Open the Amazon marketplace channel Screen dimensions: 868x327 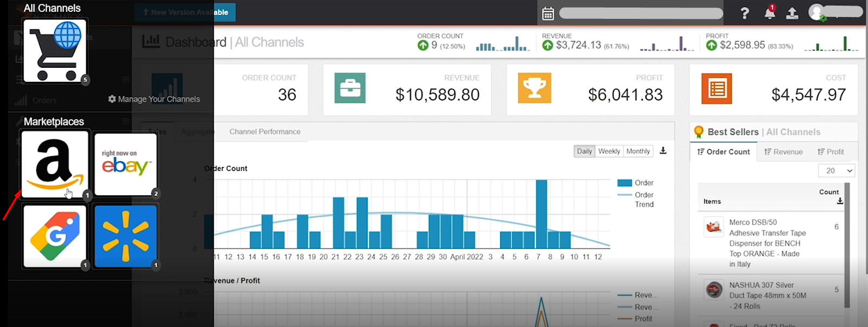(x=55, y=164)
